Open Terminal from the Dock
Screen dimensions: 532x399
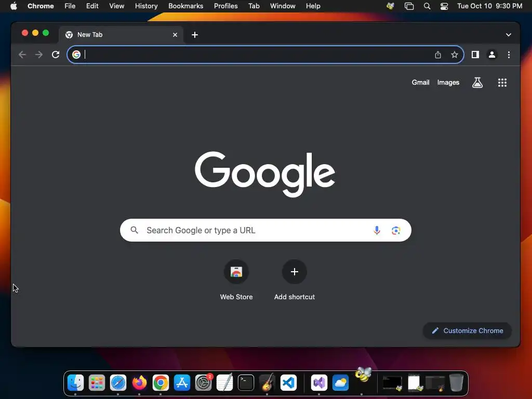(246, 383)
